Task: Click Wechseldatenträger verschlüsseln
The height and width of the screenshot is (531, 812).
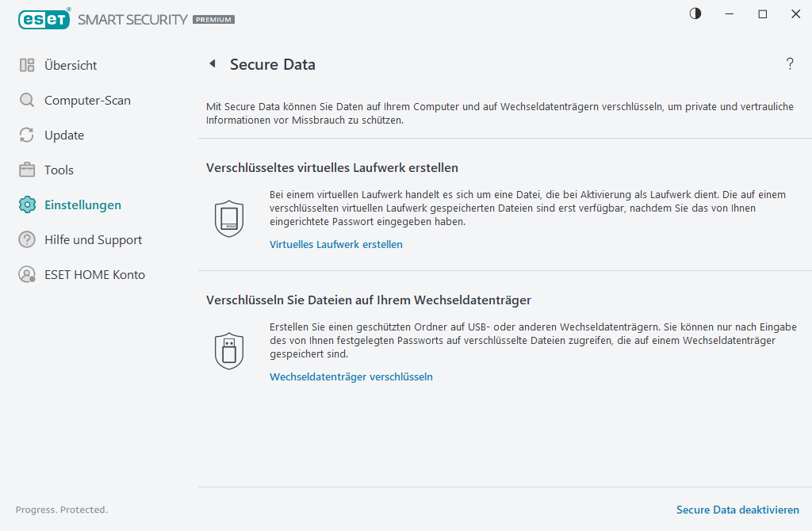Action: click(350, 376)
